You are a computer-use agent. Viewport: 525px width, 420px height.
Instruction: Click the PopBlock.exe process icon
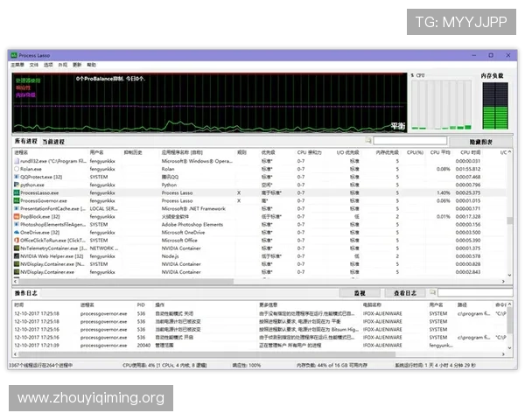click(x=17, y=216)
